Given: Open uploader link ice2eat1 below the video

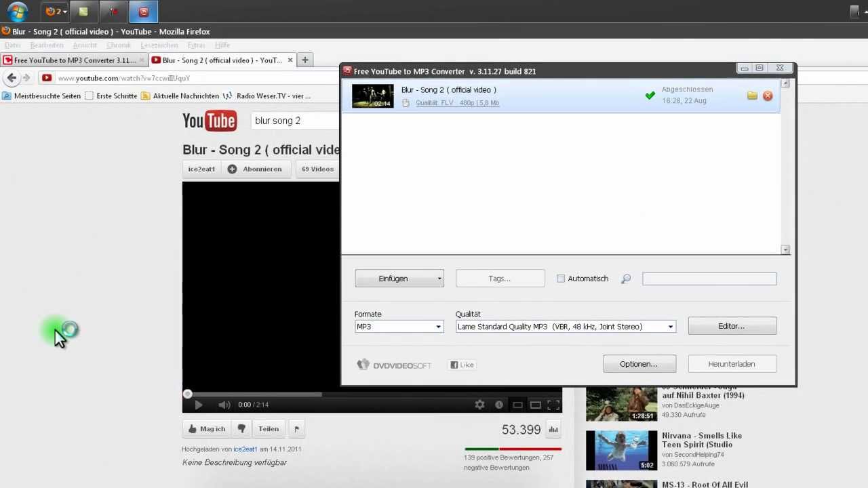Looking at the screenshot, I should (x=245, y=449).
